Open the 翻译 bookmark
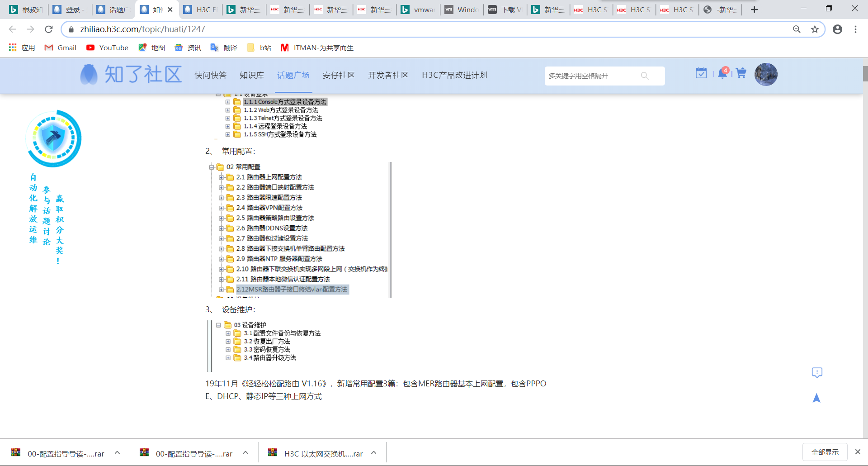868x466 pixels. pyautogui.click(x=224, y=48)
